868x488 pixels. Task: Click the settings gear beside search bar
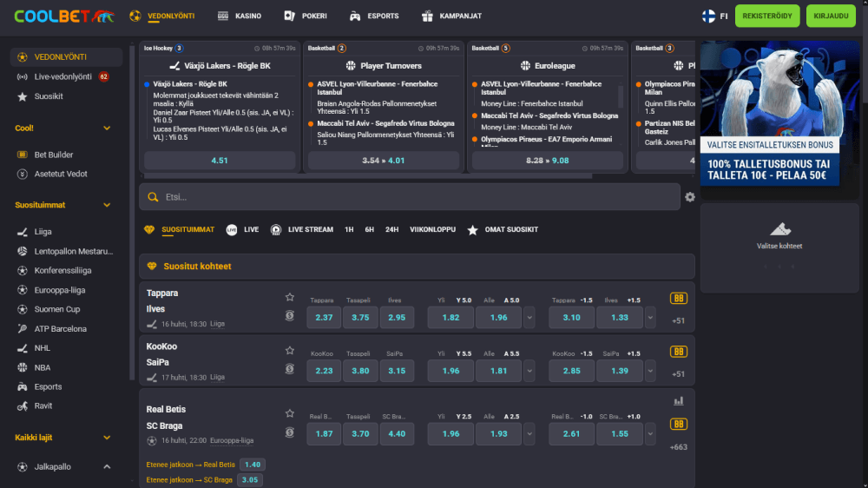pyautogui.click(x=689, y=197)
